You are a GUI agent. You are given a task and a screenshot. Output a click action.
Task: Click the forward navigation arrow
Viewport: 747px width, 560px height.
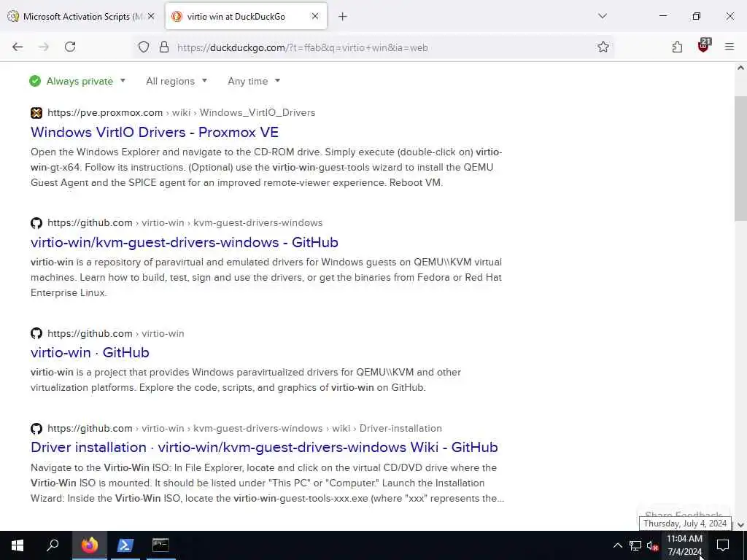[x=44, y=47]
